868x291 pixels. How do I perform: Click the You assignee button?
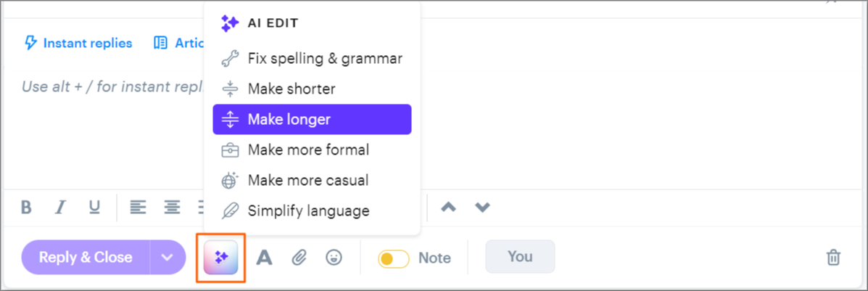520,257
